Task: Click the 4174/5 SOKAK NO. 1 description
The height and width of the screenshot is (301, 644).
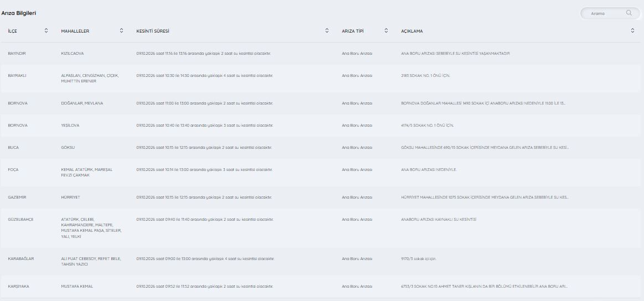Action: click(x=427, y=125)
